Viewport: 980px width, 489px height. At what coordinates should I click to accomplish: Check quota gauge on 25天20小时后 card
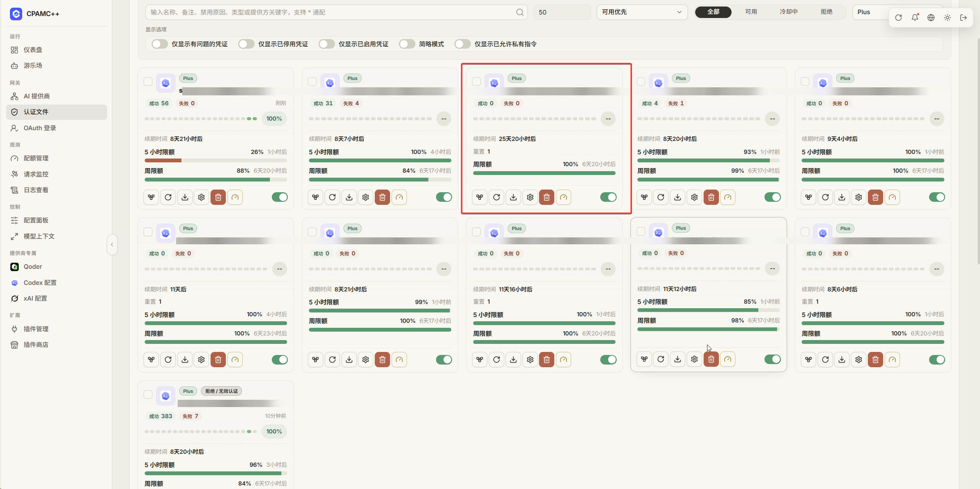[563, 197]
